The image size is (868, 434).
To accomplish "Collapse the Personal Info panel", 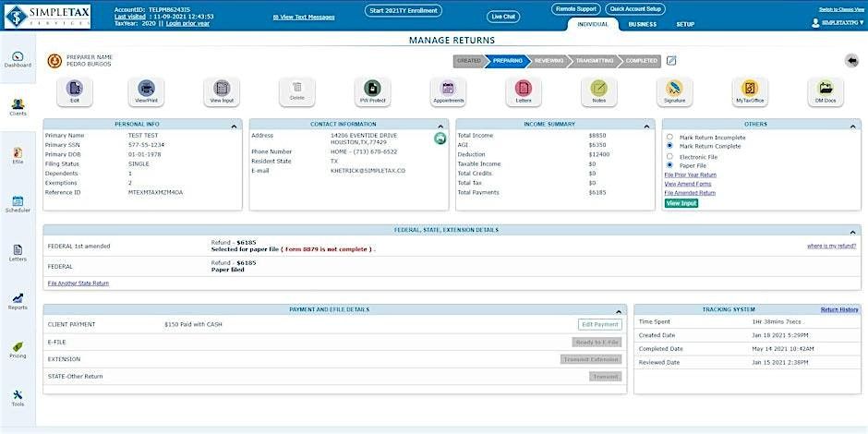I will point(236,123).
